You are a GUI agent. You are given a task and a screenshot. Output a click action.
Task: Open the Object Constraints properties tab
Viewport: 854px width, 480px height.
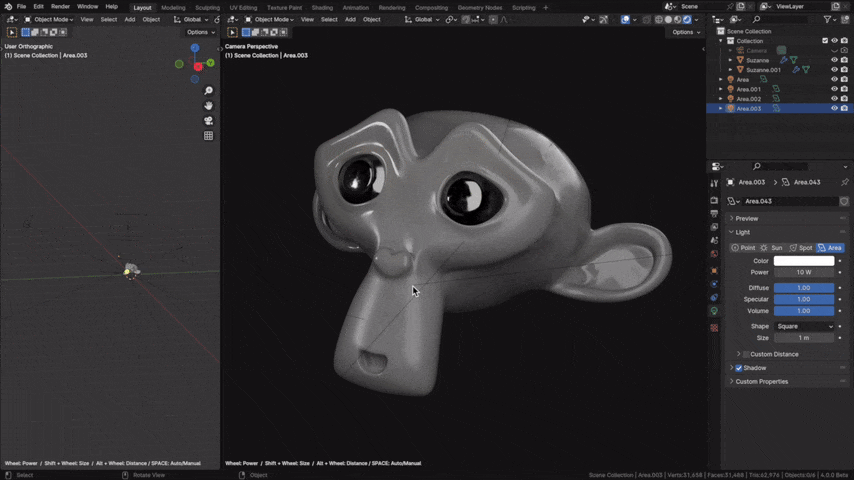(714, 297)
